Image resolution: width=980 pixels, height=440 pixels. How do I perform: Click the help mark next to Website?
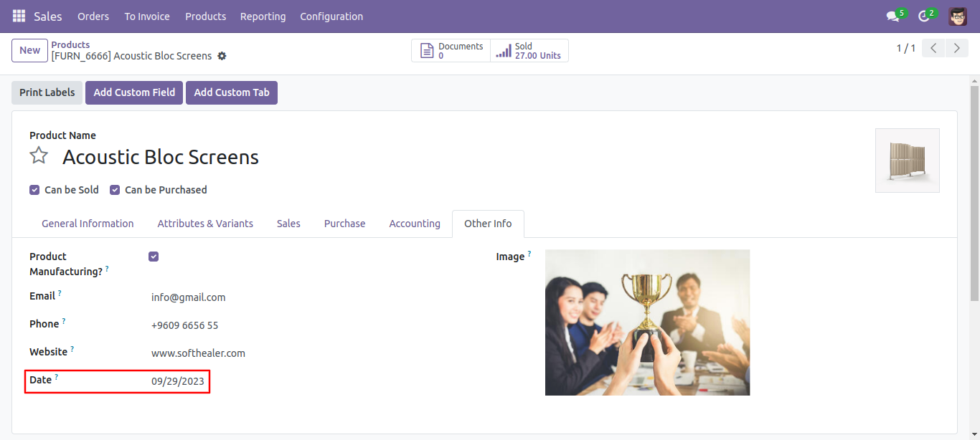tap(72, 349)
